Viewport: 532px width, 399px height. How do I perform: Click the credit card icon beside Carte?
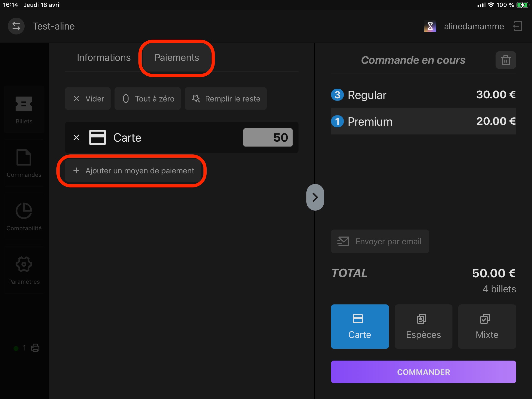coord(98,137)
